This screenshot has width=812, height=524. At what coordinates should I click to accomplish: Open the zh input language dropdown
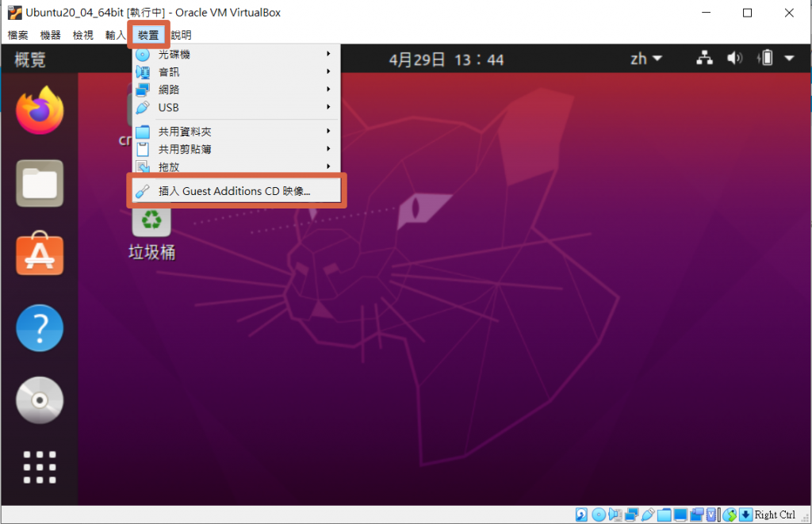point(646,59)
